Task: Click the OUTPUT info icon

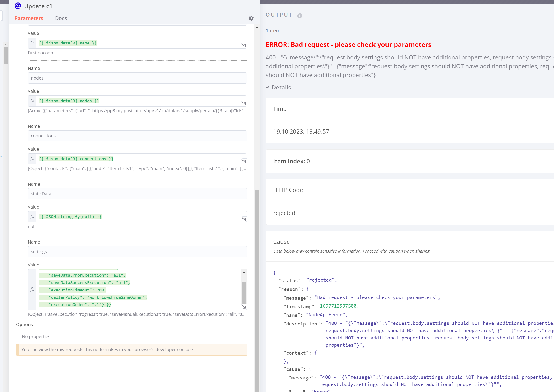Action: [300, 16]
